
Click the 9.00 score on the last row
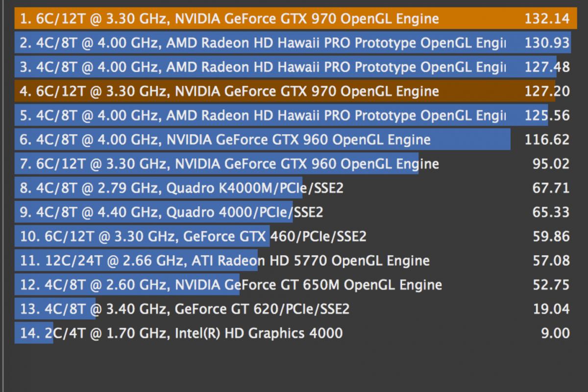coord(556,333)
